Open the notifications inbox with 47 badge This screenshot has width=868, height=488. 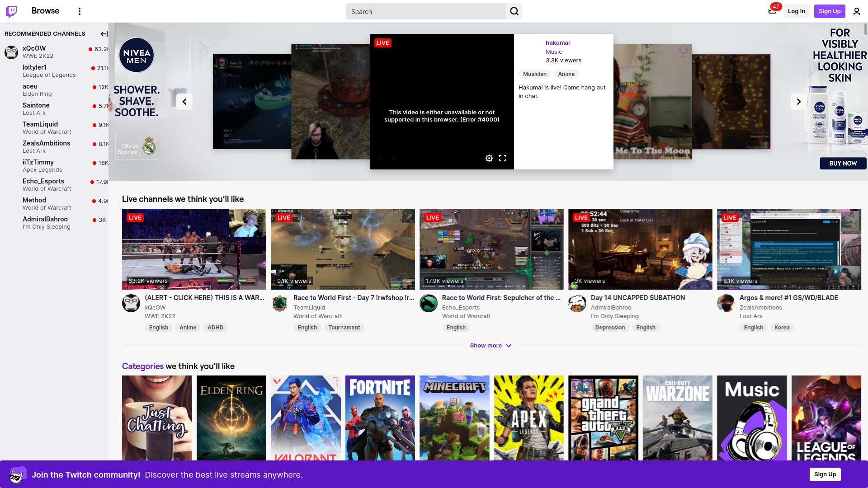tap(772, 11)
